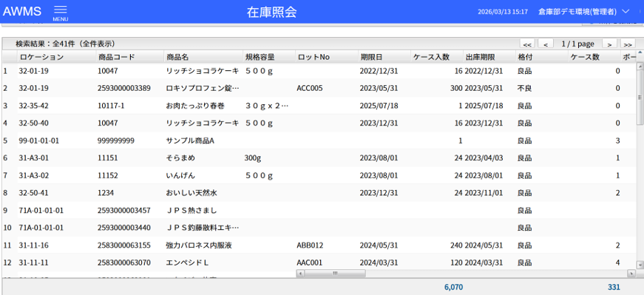The width and height of the screenshot is (644, 295).
Task: Click location 31-11-16
Action: click(34, 245)
